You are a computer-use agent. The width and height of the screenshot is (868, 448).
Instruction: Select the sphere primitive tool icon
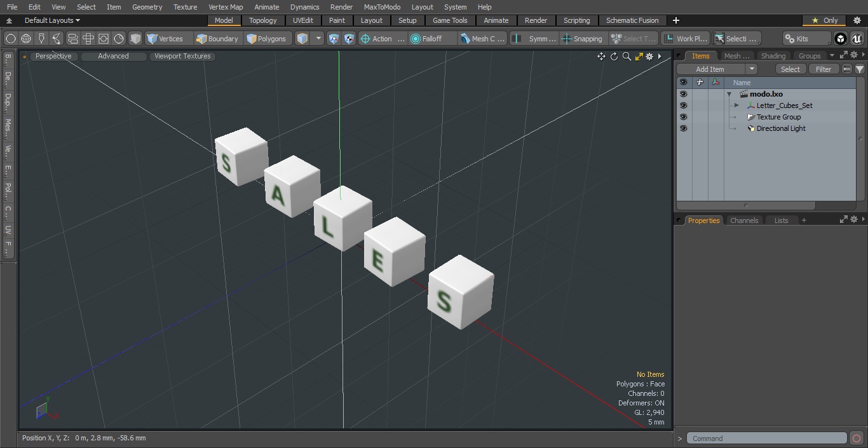tap(11, 39)
